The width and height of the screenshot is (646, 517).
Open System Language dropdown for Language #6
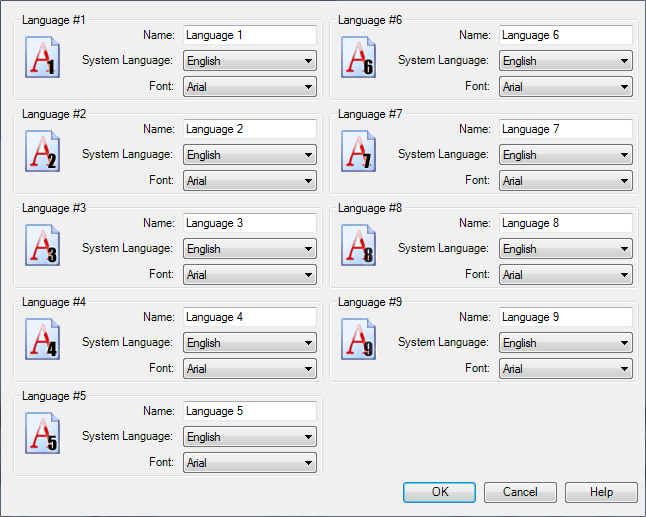click(566, 61)
